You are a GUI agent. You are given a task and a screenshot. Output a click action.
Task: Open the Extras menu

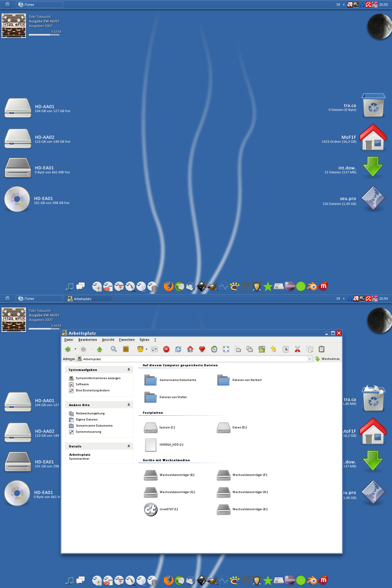145,340
